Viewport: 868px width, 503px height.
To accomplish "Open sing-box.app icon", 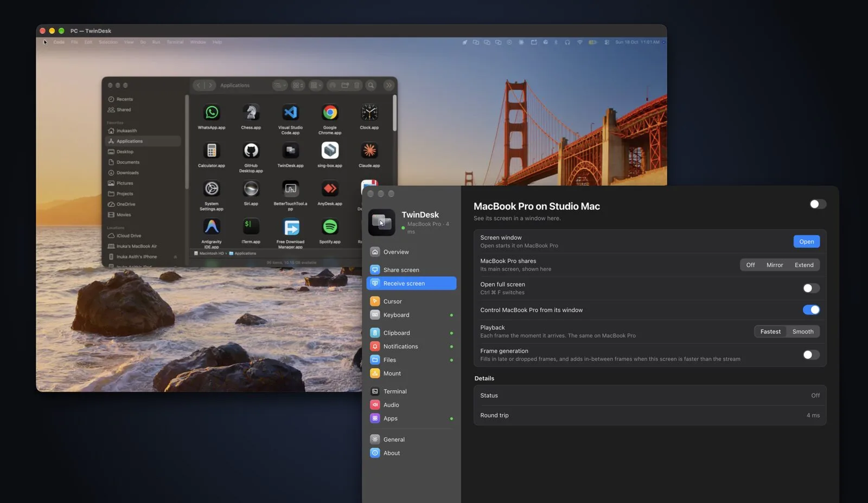I will pos(330,151).
